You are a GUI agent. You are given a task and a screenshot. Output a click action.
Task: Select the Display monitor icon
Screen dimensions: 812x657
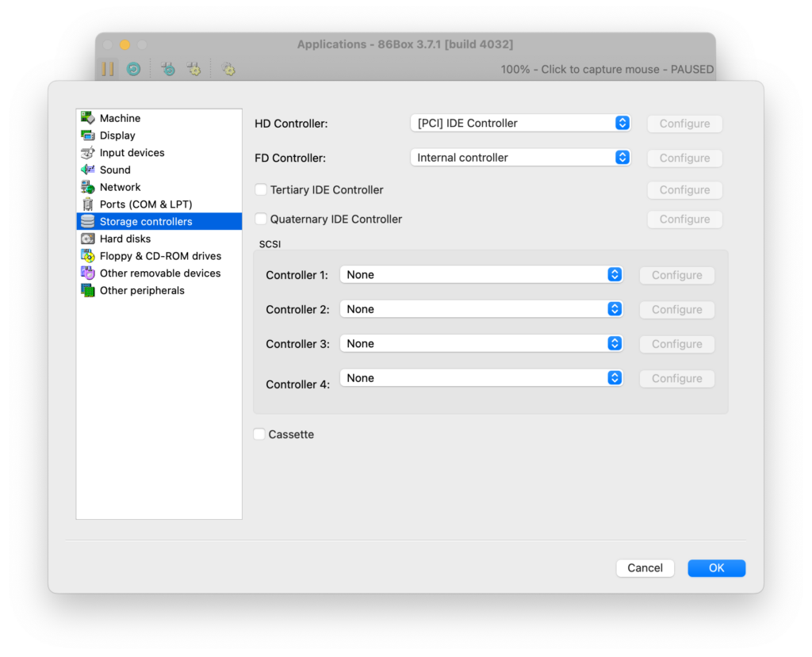point(87,136)
